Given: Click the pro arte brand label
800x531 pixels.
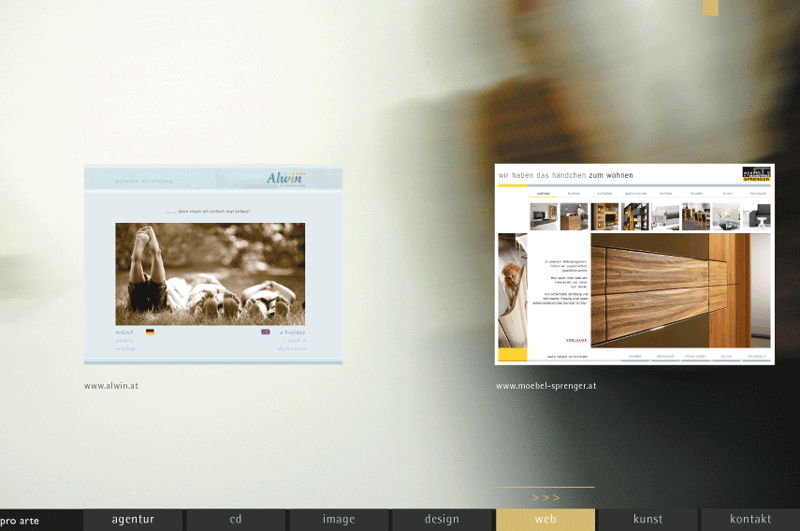Looking at the screenshot, I should (21, 520).
